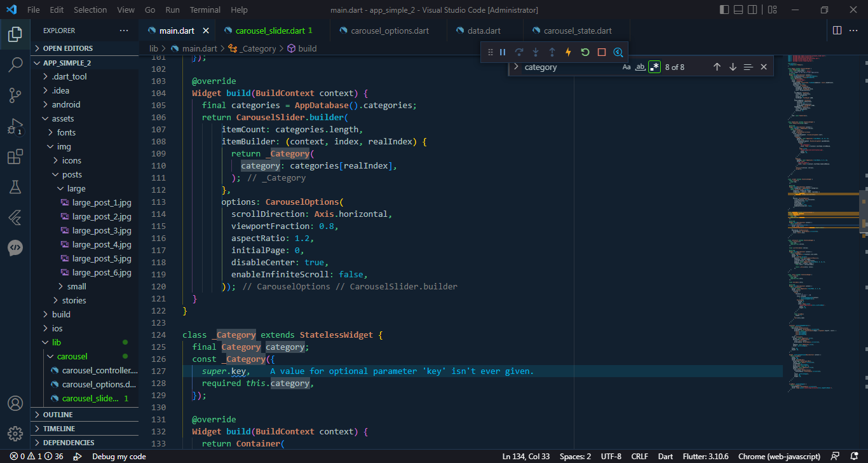The width and height of the screenshot is (868, 463).
Task: Open the File menu
Action: click(34, 10)
